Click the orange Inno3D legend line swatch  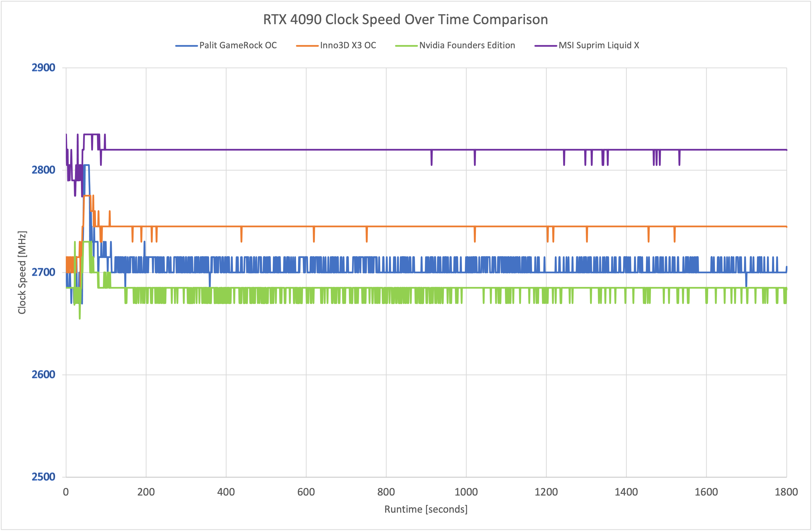click(x=307, y=46)
